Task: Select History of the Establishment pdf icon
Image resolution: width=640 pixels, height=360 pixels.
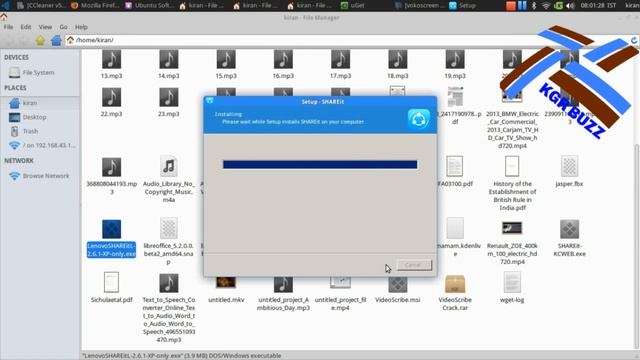Action: (x=512, y=166)
